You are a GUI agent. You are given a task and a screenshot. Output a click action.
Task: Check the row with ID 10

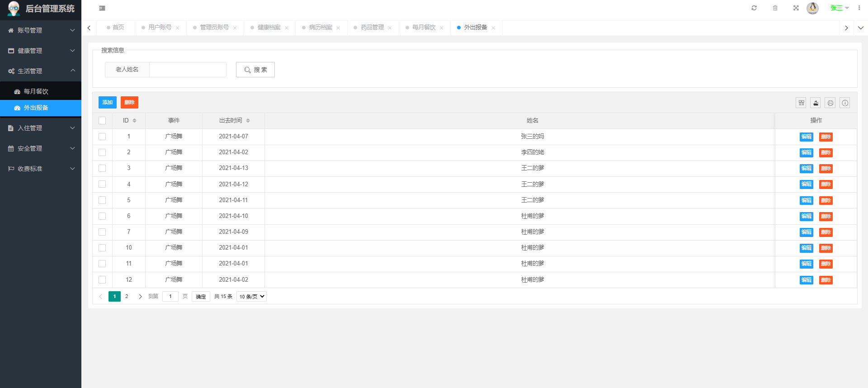(102, 248)
